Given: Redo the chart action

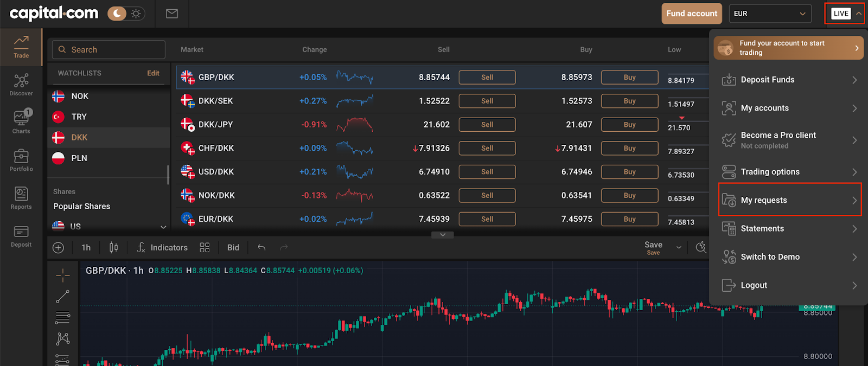Looking at the screenshot, I should tap(284, 248).
